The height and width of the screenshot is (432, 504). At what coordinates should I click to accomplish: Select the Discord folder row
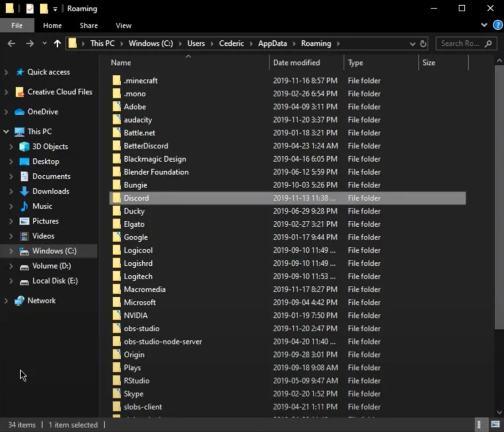pyautogui.click(x=287, y=198)
